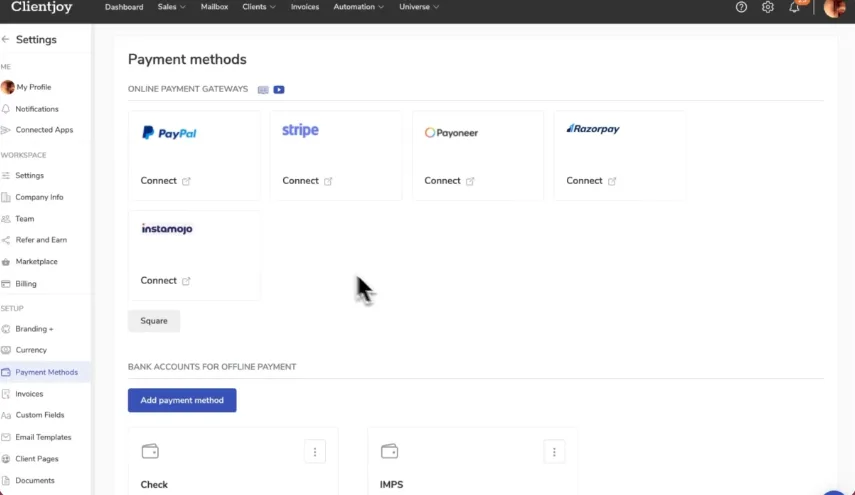This screenshot has width=855, height=495.
Task: Open Custom Fields in sidebar
Action: (40, 415)
